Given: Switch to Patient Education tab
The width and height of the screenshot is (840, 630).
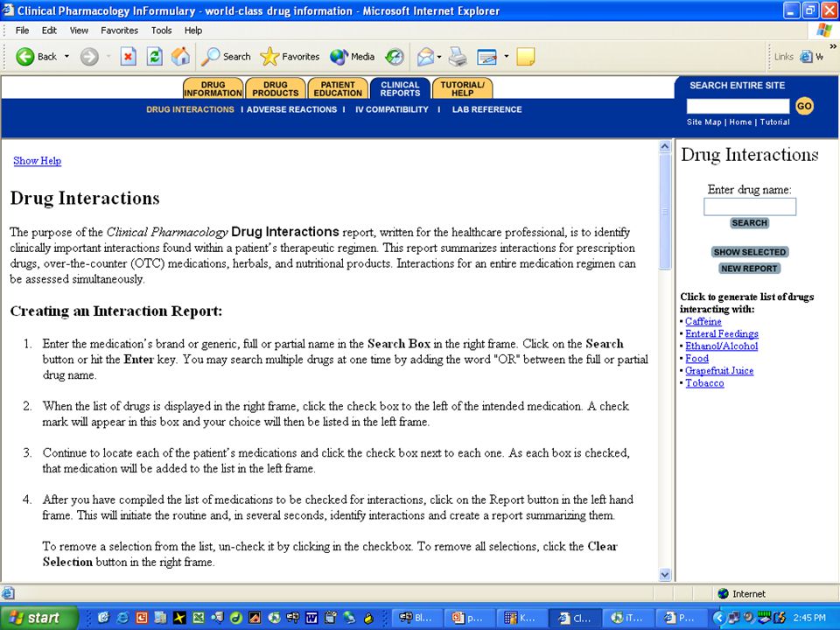Looking at the screenshot, I should [338, 88].
